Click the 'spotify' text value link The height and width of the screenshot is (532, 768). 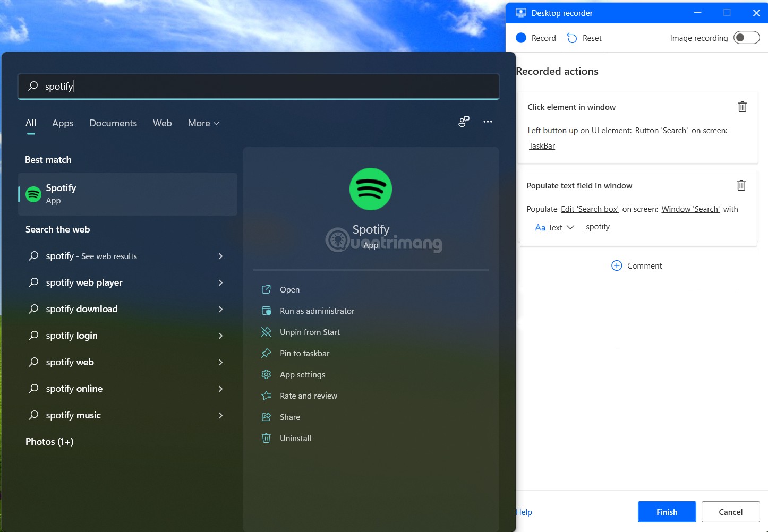[x=598, y=227]
